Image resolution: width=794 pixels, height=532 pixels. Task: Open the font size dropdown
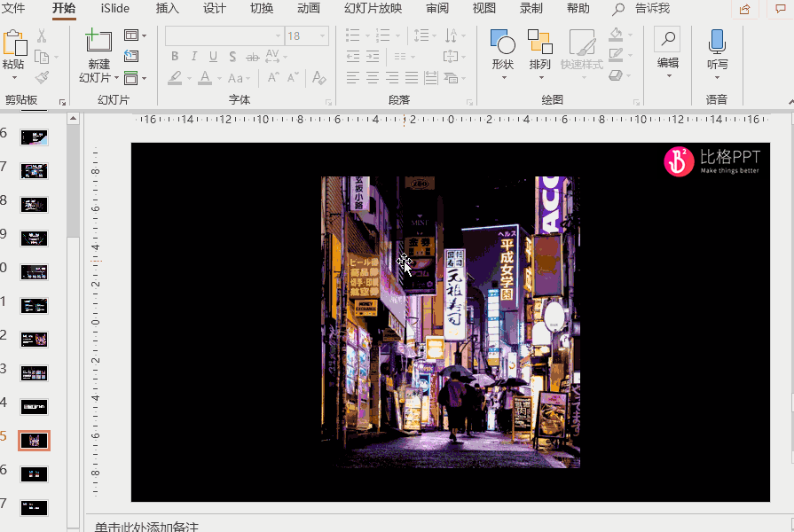[x=323, y=36]
